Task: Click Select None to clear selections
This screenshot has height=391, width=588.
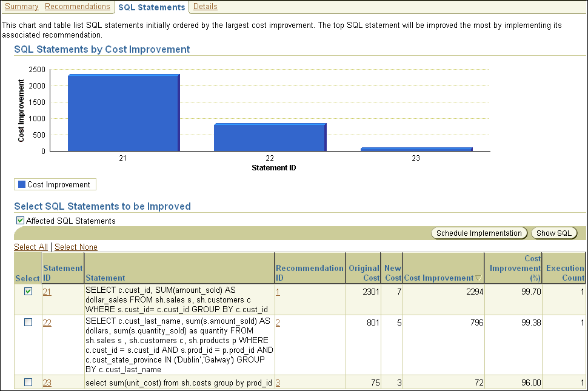Action: (x=75, y=247)
